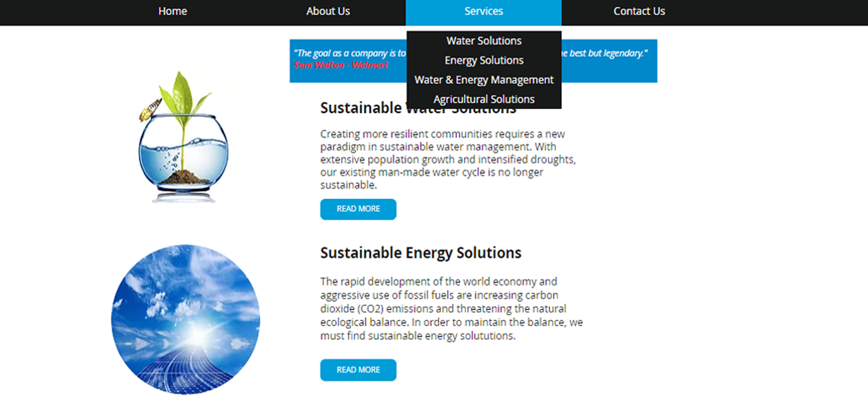Image resolution: width=868 pixels, height=405 pixels.
Task: Open the About Us page
Action: point(328,11)
